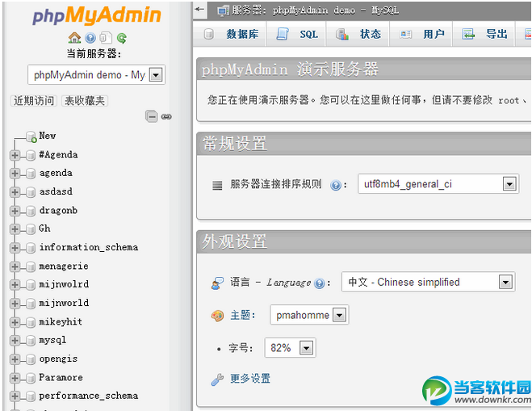Expand the mijnworld database node
Viewport: 532px width, 411px height.
[15, 304]
